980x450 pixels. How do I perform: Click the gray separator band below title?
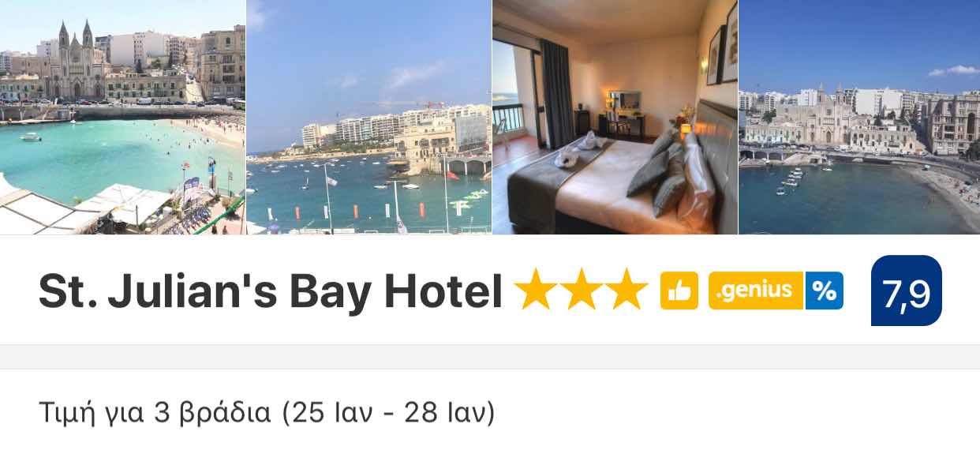[x=490, y=357]
